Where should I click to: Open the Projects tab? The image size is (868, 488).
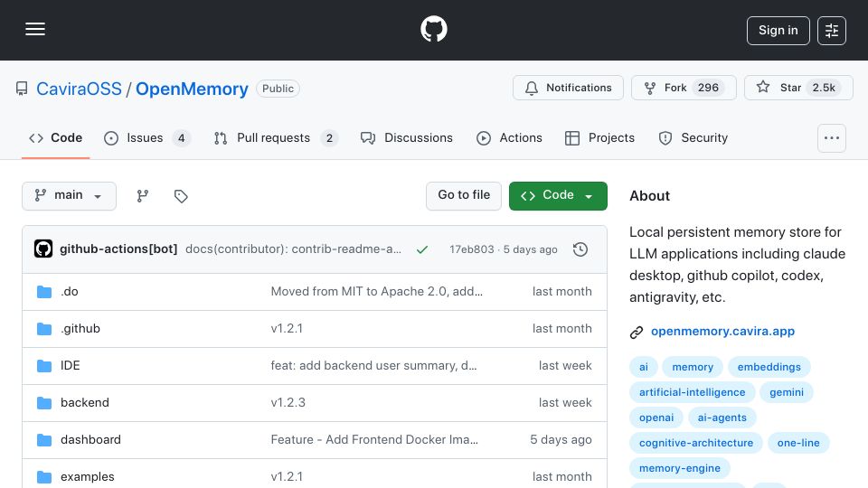[599, 137]
